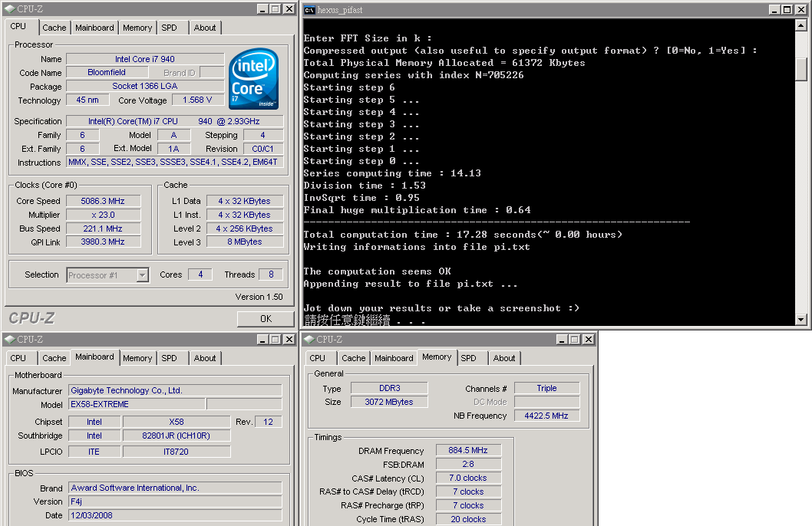Click the NB Frequency value 4422.5 MHz
The image size is (812, 526).
point(547,416)
